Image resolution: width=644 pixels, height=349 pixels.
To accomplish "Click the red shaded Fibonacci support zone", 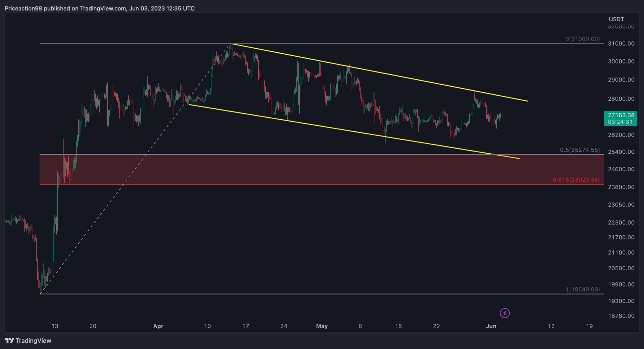I will tap(302, 169).
